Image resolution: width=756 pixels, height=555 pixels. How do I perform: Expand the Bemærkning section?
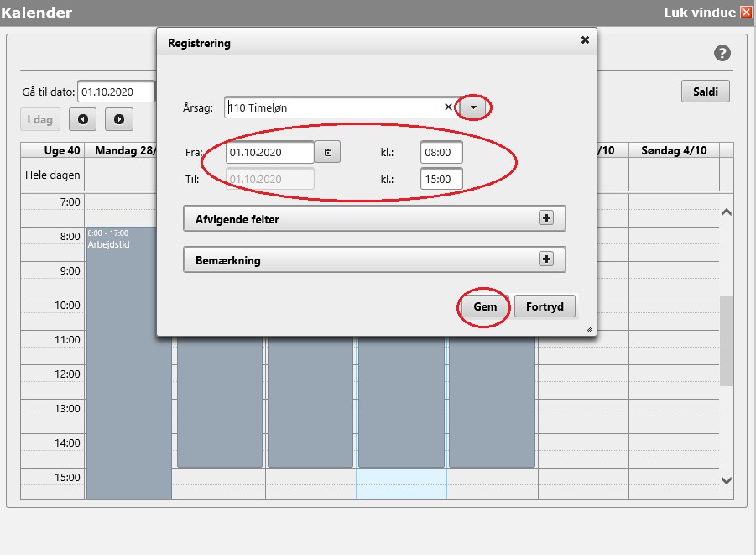pos(546,259)
